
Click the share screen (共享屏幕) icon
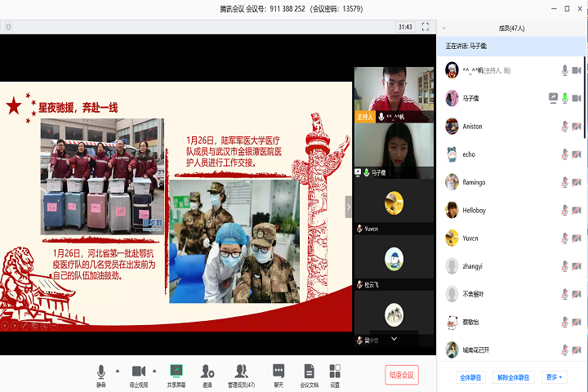tap(176, 372)
